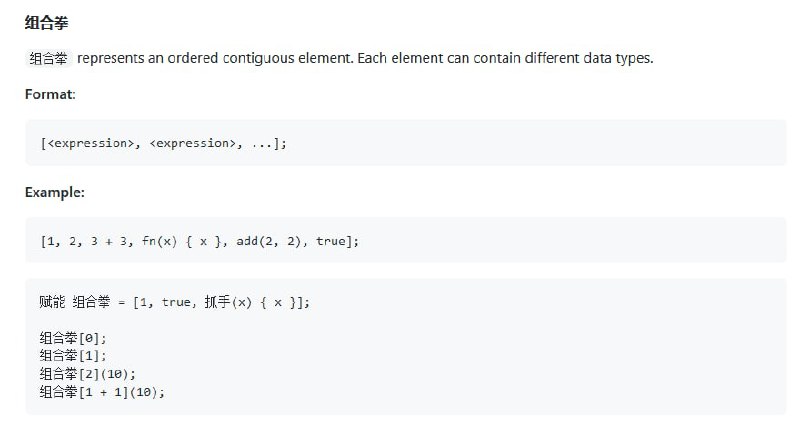This screenshot has height=425, width=800.
Task: Click the expression format code block
Action: click(x=406, y=143)
